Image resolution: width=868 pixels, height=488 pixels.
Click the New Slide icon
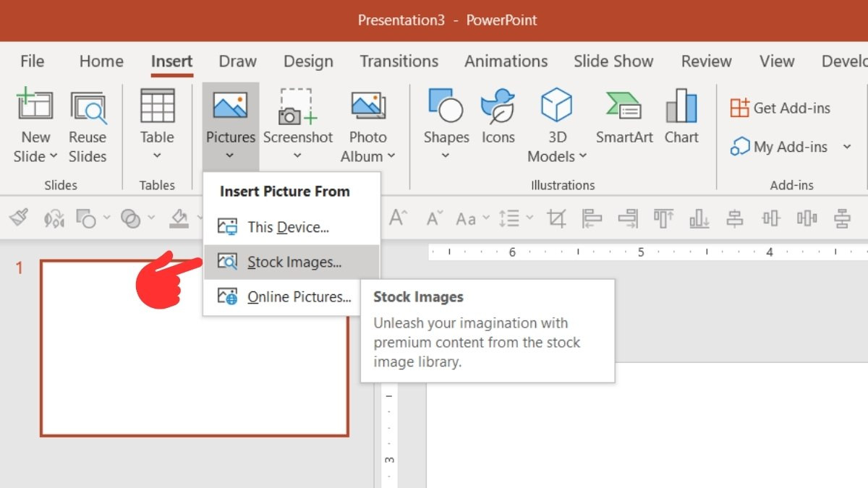[35, 105]
